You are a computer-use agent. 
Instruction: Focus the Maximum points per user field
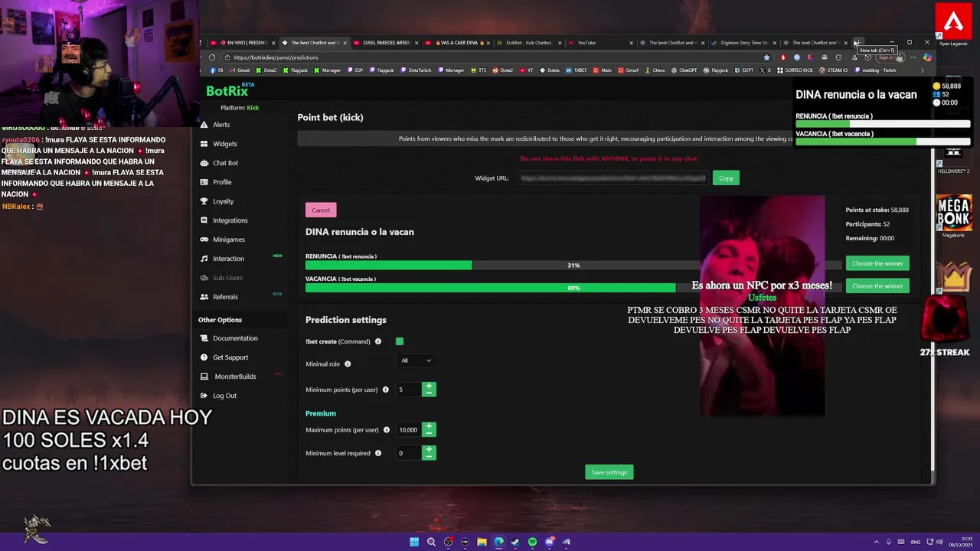pyautogui.click(x=409, y=430)
